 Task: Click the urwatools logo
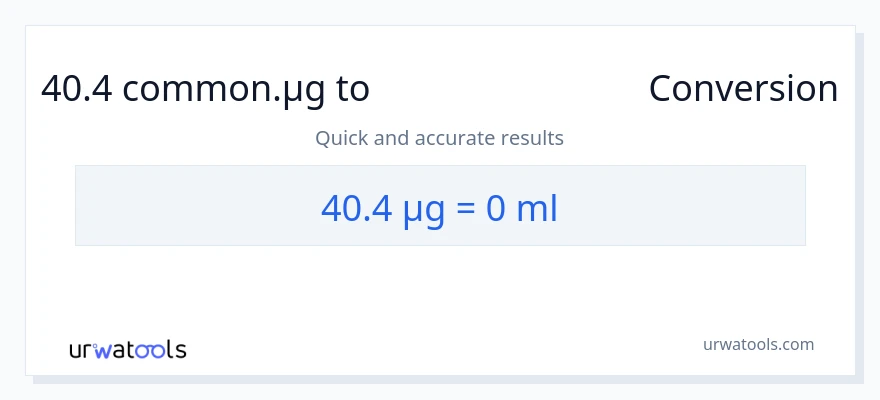click(x=127, y=349)
